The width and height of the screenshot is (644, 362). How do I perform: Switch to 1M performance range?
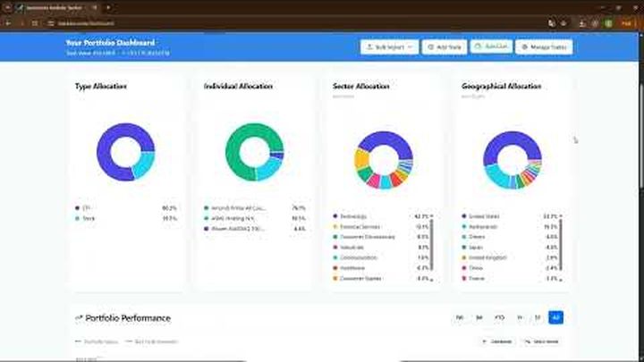click(461, 317)
